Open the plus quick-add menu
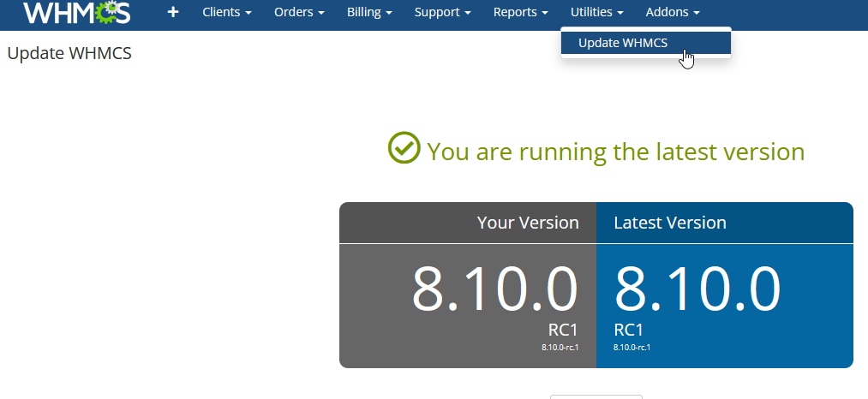This screenshot has height=399, width=868. (173, 12)
